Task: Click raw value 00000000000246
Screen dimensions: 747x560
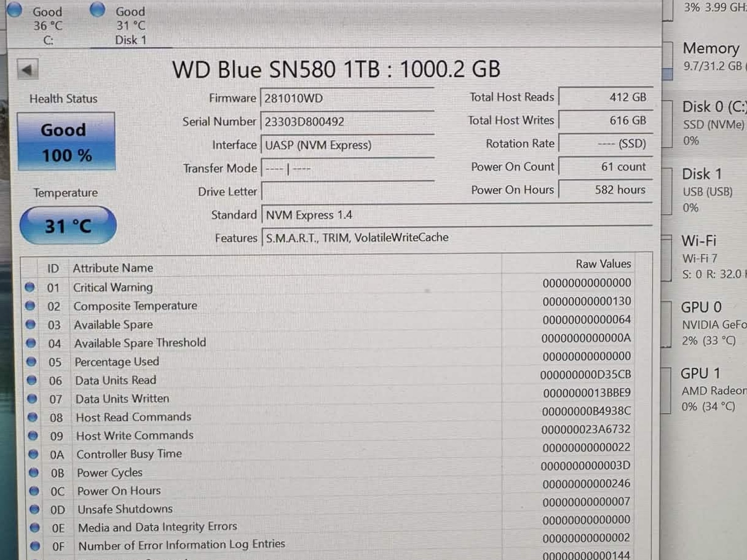Action: point(586,484)
